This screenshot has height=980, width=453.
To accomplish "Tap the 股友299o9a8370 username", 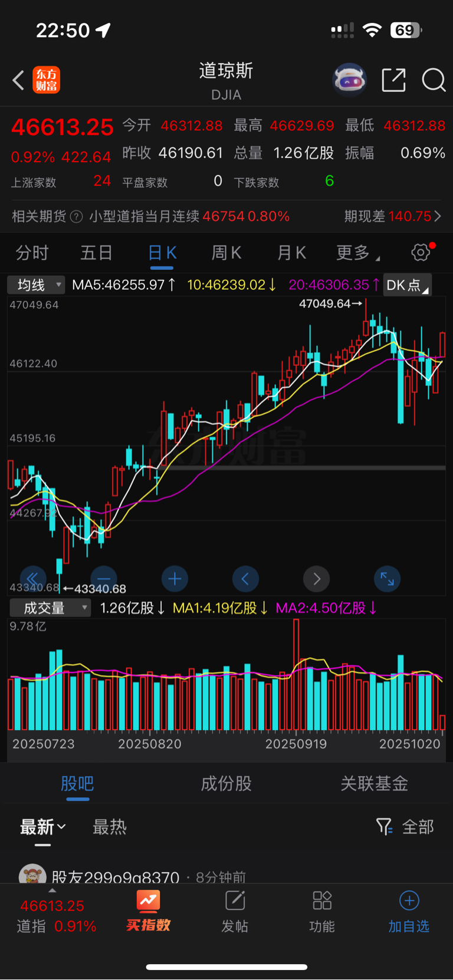I will (x=116, y=877).
